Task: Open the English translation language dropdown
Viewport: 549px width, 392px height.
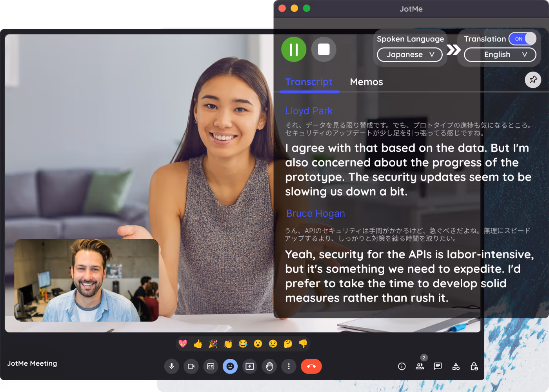Action: coord(500,54)
